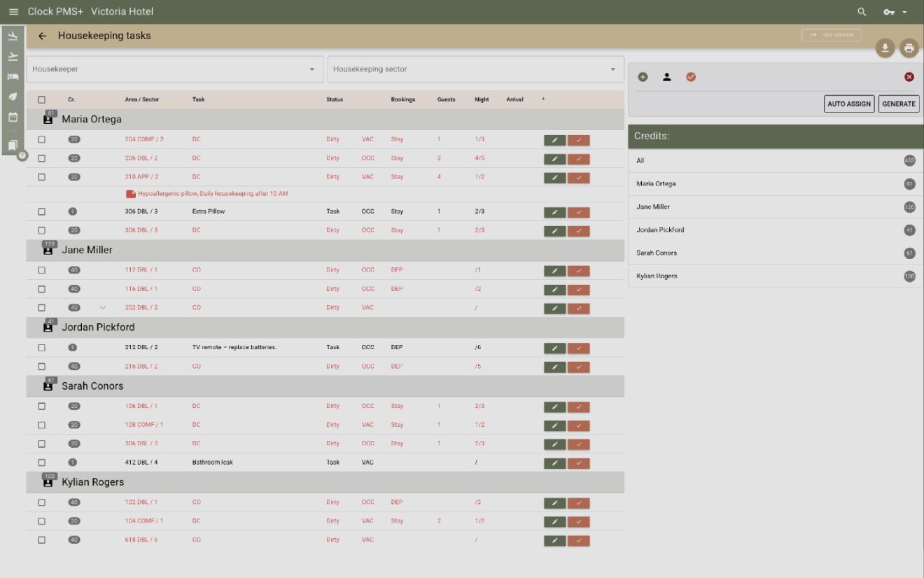The image size is (924, 578).
Task: Click the edit pencil for 204 COMF row
Action: (x=554, y=140)
